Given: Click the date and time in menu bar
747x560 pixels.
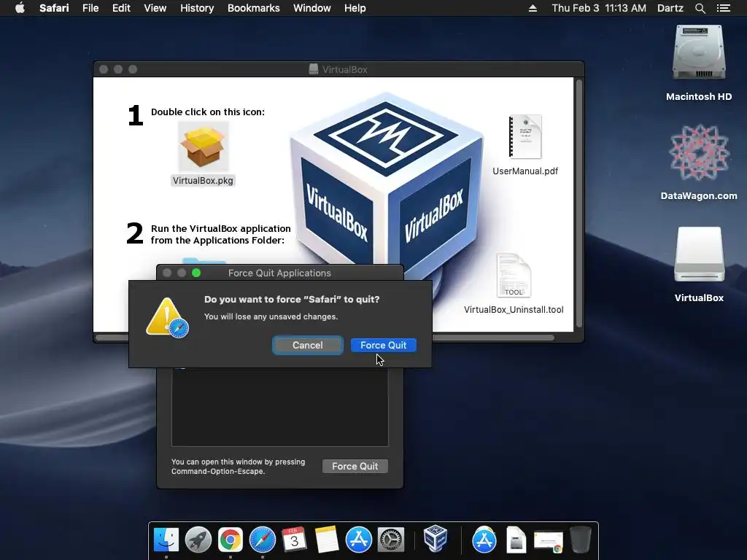Looking at the screenshot, I should (599, 8).
